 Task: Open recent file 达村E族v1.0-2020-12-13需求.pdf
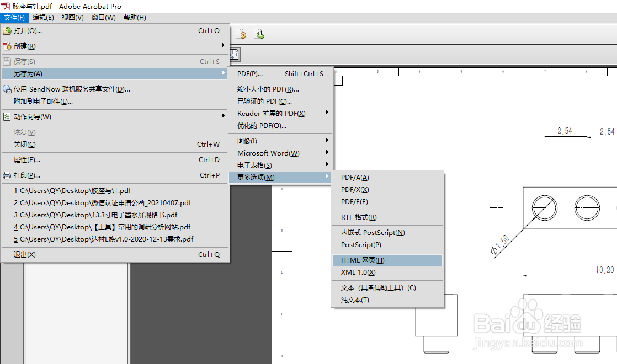[114, 239]
